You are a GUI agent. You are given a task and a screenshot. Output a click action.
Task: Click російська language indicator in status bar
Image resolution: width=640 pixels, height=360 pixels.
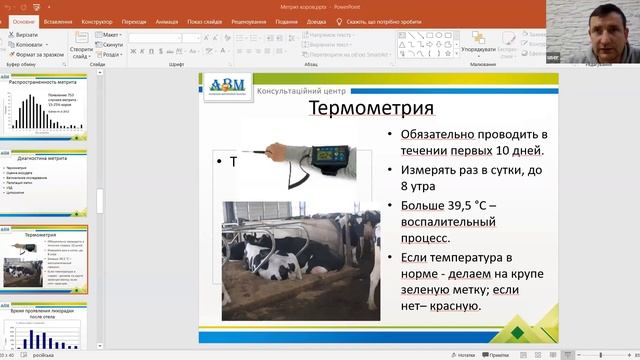point(43,355)
